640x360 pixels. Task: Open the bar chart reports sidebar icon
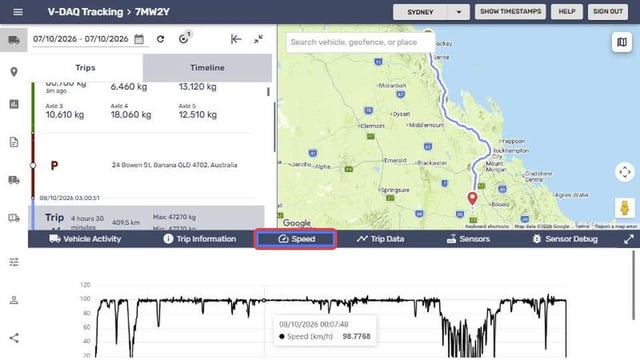(14, 104)
